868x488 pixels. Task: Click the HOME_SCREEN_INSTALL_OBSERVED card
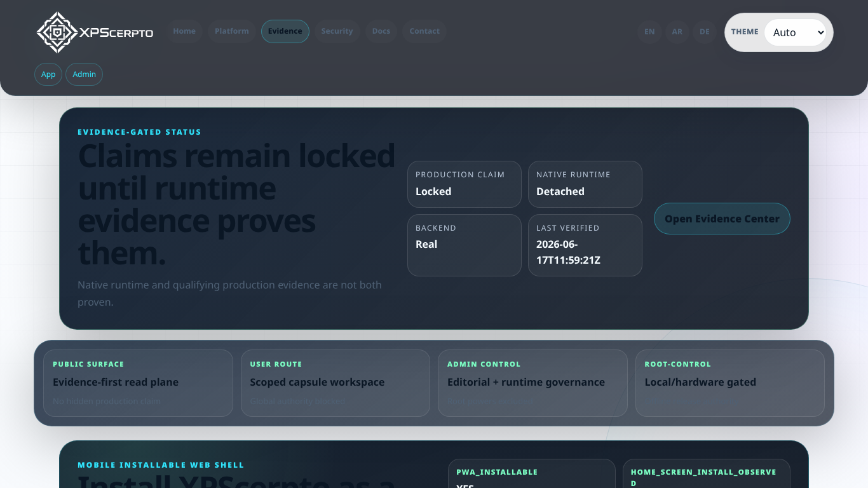pyautogui.click(x=707, y=473)
